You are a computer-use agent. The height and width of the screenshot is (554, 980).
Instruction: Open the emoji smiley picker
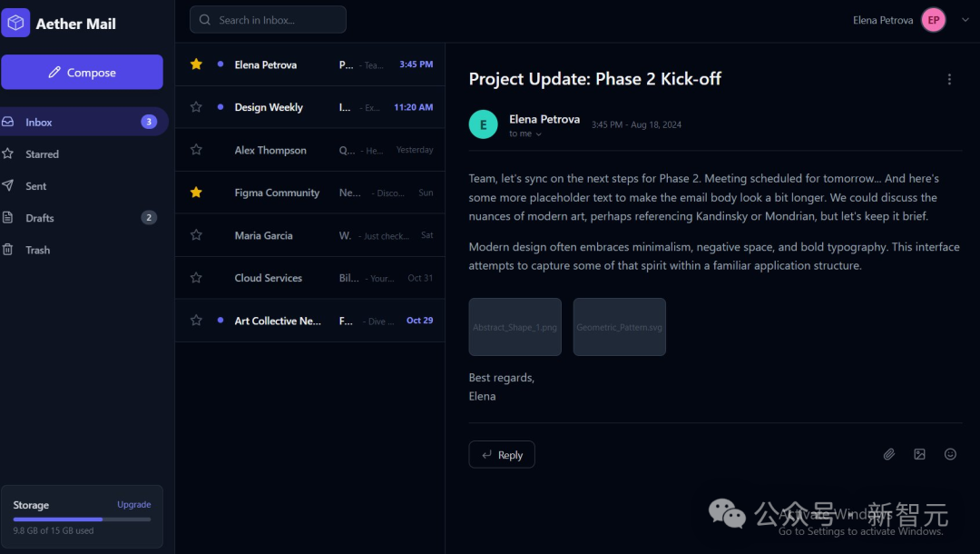[950, 455]
